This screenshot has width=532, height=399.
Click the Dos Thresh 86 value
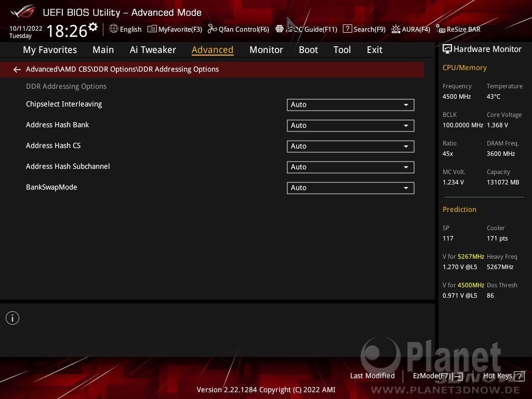490,295
